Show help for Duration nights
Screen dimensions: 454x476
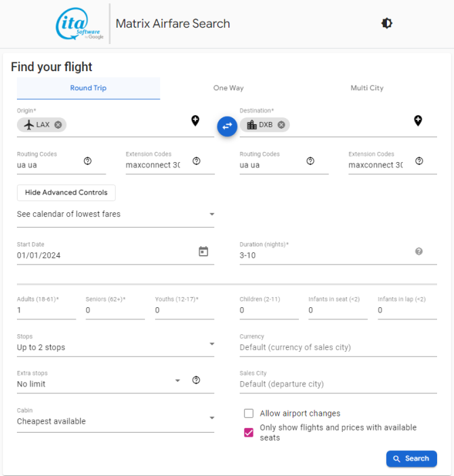tap(419, 252)
